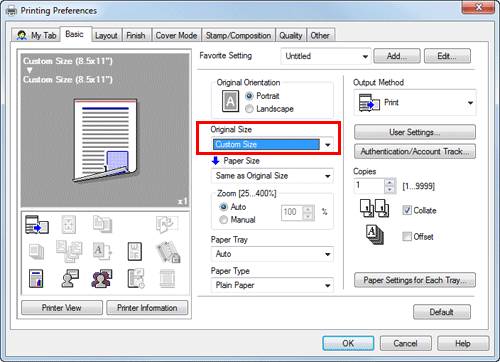Click the Printer Information button
This screenshot has height=362, width=500.
click(147, 308)
